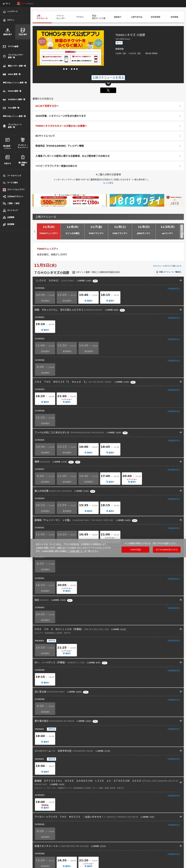Open フード&ドリンク icon
Image resolution: width=186 pixels, height=868 pixels.
click(x=4, y=176)
